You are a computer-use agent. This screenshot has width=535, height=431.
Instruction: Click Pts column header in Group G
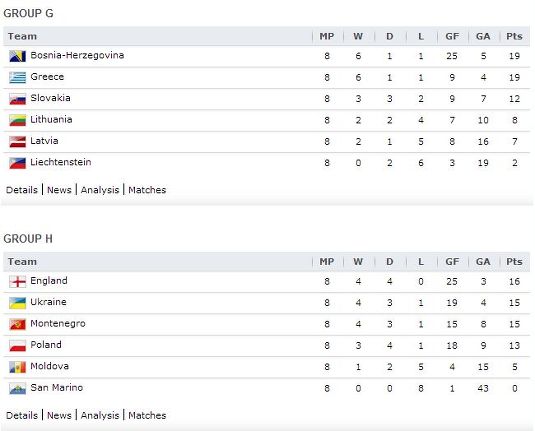[514, 36]
